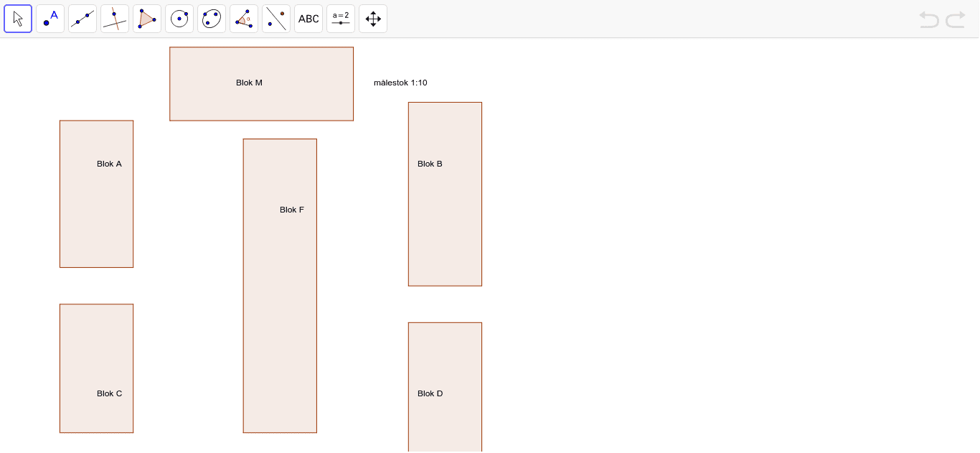Click the 'Blok A' label

click(x=109, y=164)
